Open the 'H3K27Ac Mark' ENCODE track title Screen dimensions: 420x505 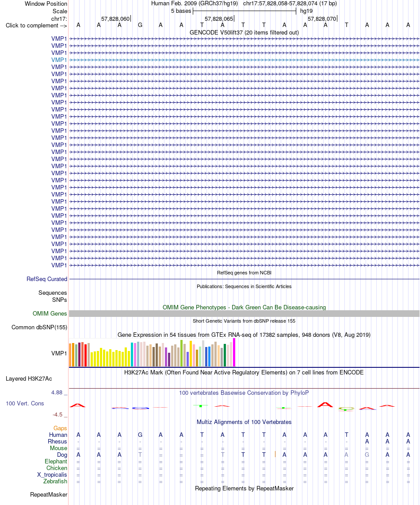pos(244,373)
